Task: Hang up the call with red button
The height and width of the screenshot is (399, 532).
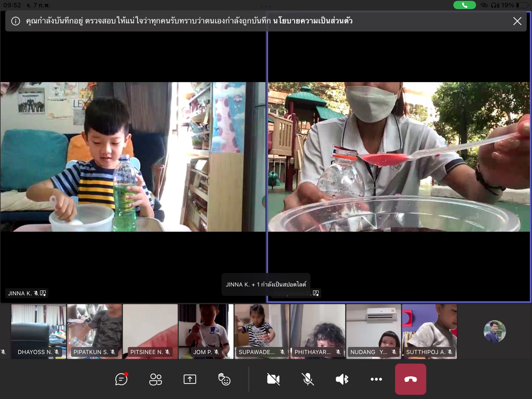Action: (410, 379)
